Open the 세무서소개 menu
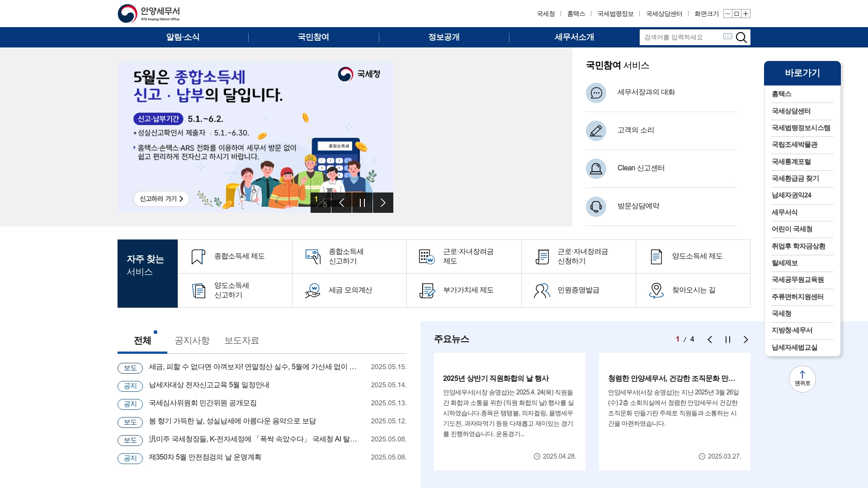 [574, 37]
